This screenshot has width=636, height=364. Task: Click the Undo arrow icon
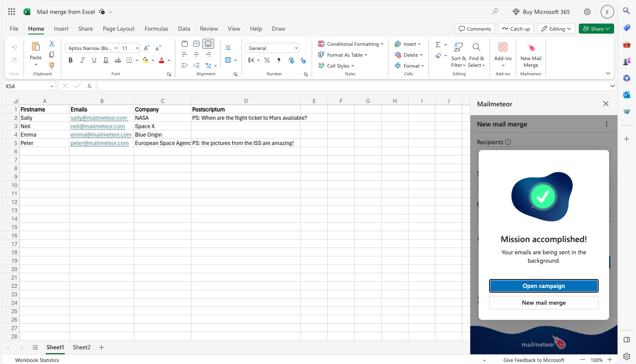click(14, 47)
